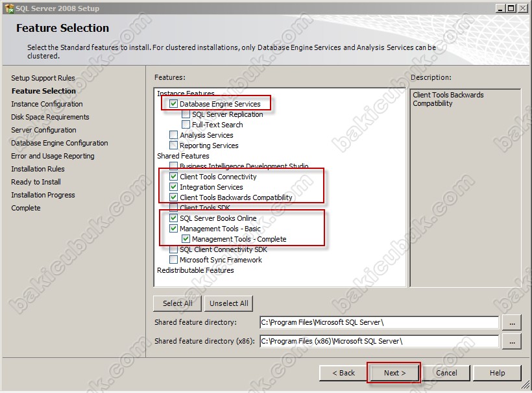The image size is (532, 393).
Task: Check the Analysis Services feature
Action: (x=173, y=135)
